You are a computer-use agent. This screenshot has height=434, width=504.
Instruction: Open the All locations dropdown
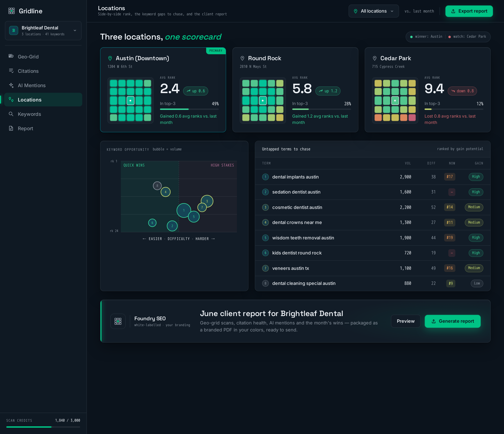coord(374,11)
